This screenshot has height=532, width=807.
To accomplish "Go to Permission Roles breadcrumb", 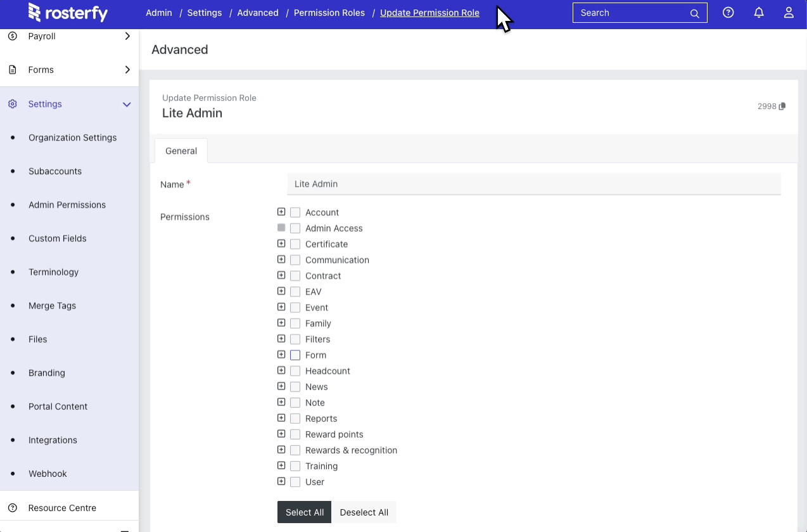I will (329, 13).
